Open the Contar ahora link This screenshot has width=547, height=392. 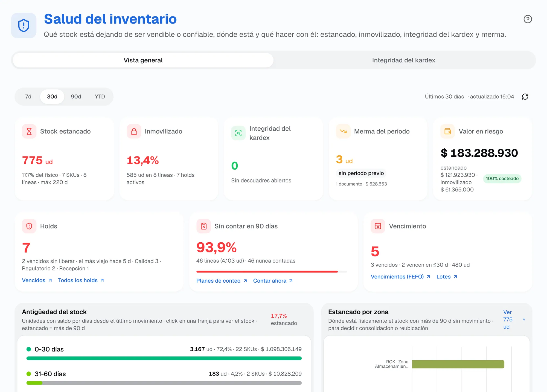tap(273, 281)
